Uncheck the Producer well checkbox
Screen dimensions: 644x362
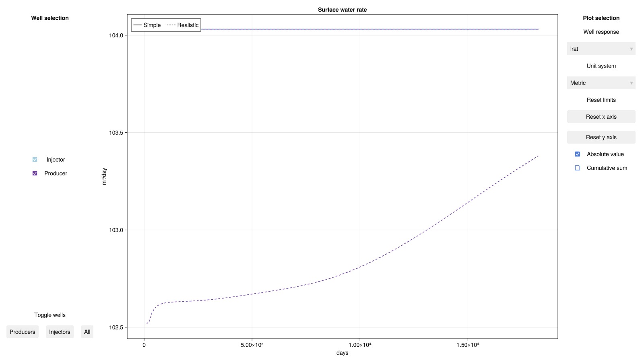(35, 173)
